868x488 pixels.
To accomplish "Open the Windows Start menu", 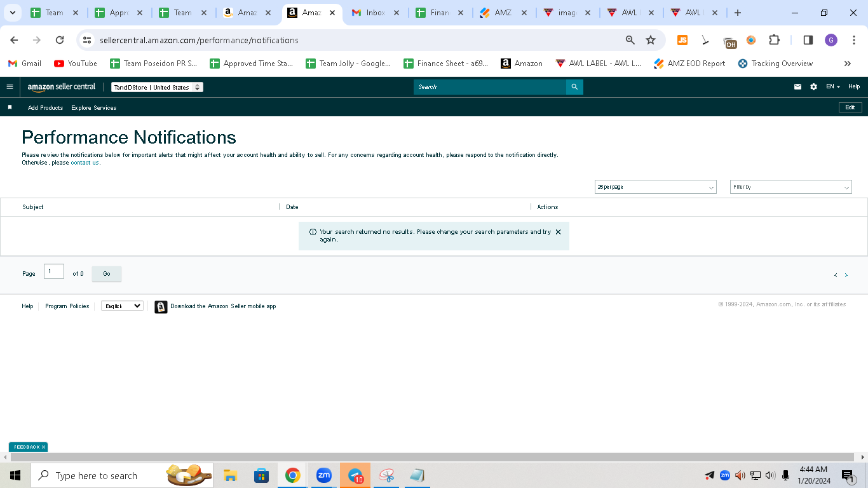I will pyautogui.click(x=15, y=475).
